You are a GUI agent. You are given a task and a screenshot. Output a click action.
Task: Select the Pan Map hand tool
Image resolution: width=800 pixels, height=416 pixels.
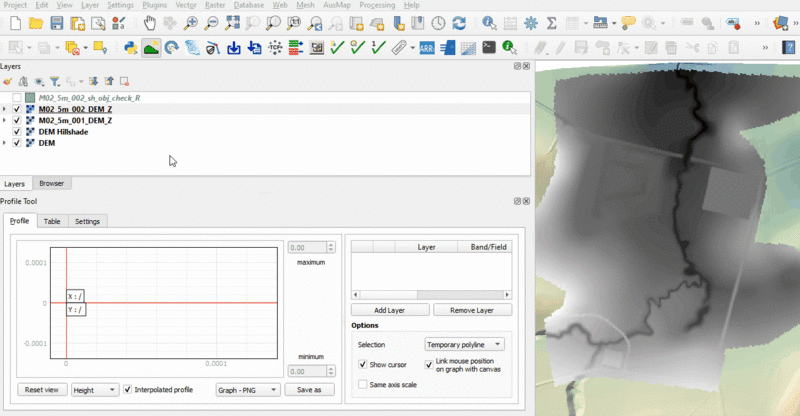(149, 22)
